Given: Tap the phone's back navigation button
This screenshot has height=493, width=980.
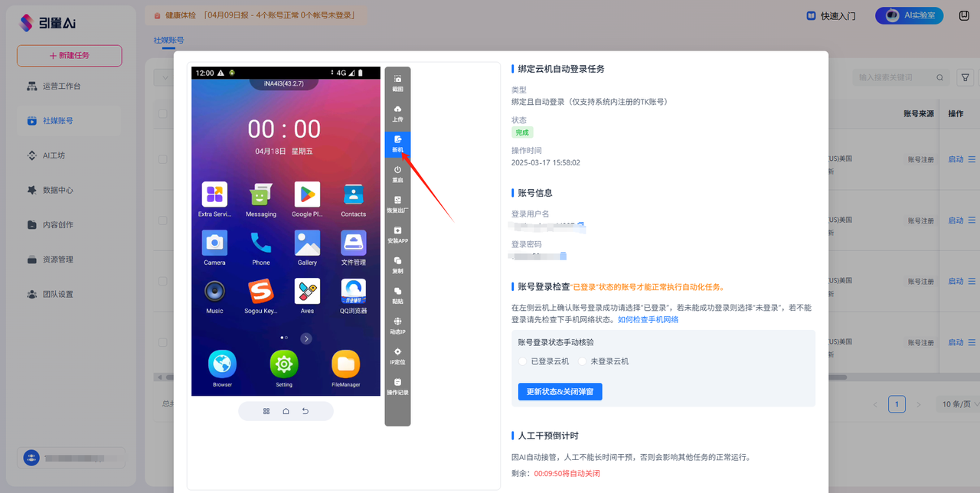Looking at the screenshot, I should click(305, 411).
